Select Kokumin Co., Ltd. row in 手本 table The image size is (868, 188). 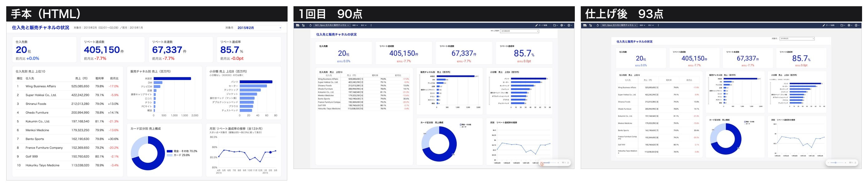point(67,121)
